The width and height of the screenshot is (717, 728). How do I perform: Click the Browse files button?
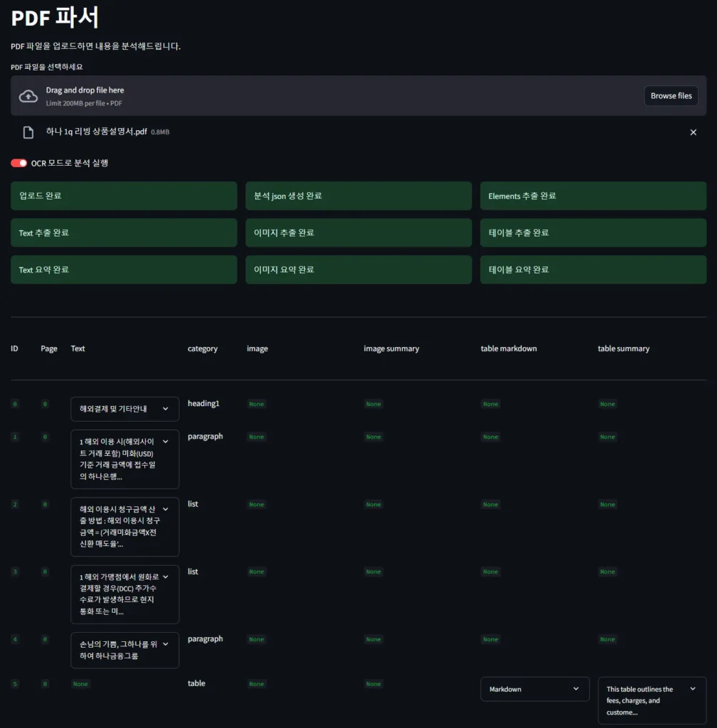pos(671,96)
